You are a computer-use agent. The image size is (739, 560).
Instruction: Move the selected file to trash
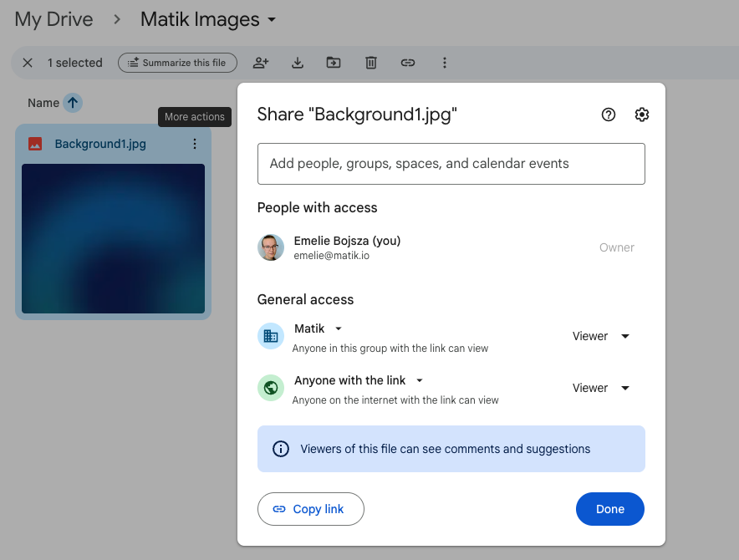click(370, 63)
